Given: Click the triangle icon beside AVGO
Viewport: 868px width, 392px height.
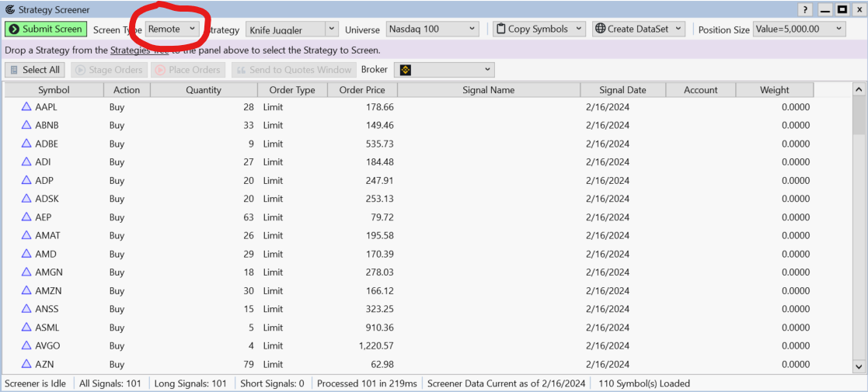Looking at the screenshot, I should coord(26,346).
